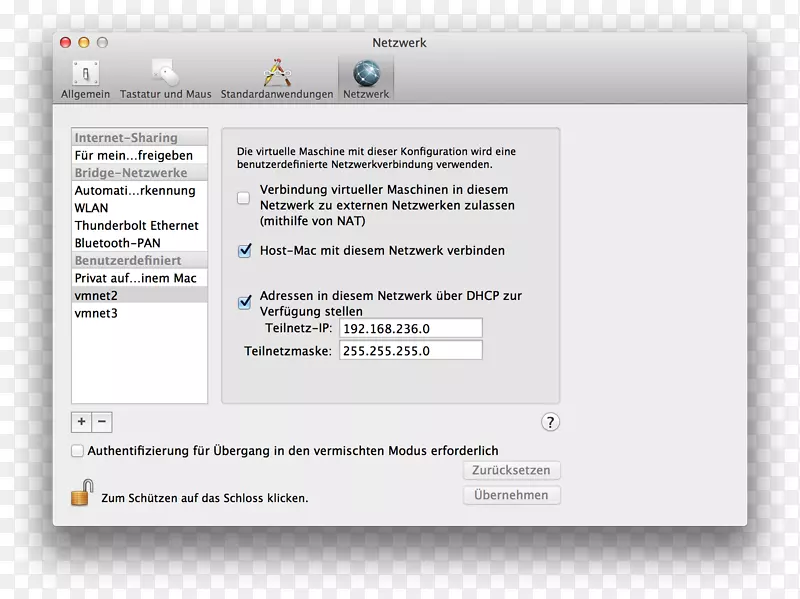The height and width of the screenshot is (599, 800).
Task: Click inside the Teilnetz-IP field
Action: click(x=410, y=327)
